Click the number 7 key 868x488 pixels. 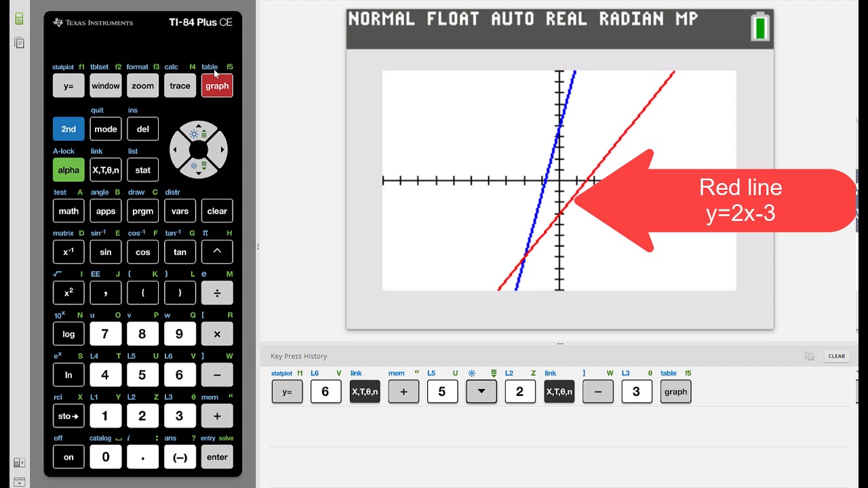click(105, 334)
